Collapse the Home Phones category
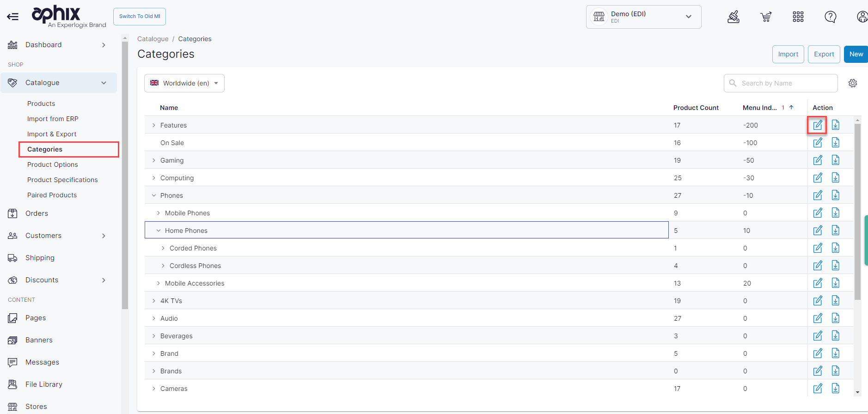The width and height of the screenshot is (868, 414). tap(159, 231)
